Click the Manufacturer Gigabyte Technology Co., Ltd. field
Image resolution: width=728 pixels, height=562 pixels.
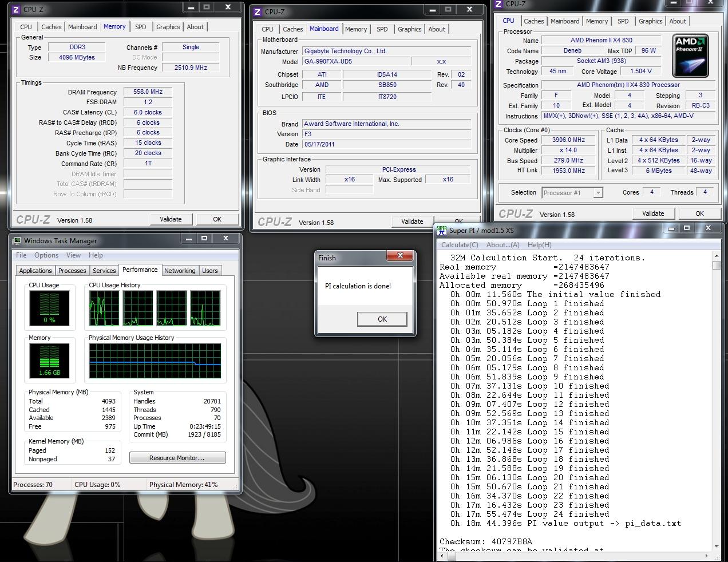point(386,51)
